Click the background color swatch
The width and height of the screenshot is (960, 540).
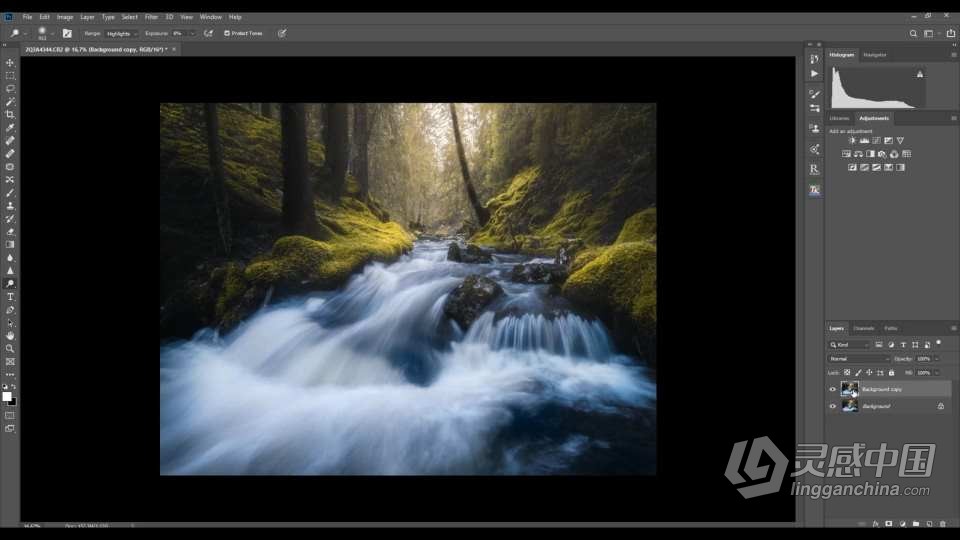click(13, 402)
